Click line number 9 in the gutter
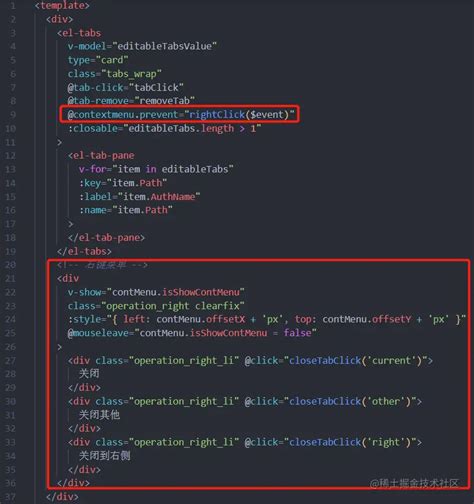474x504 pixels. click(x=12, y=115)
